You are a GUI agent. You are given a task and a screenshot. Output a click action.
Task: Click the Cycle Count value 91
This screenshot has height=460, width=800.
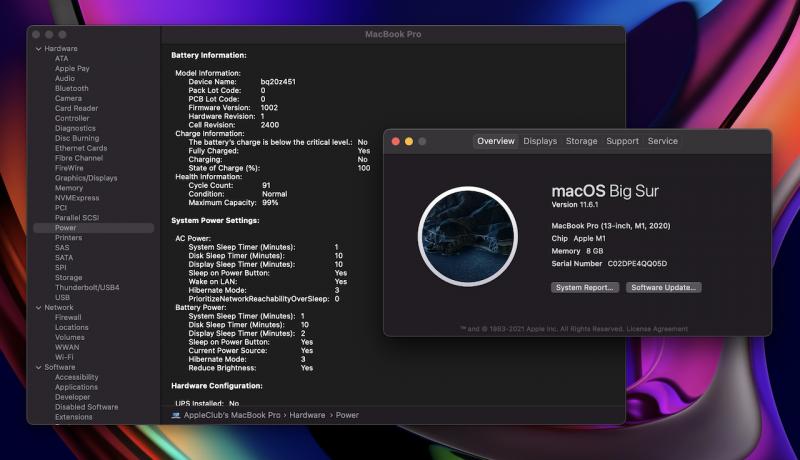(266, 186)
